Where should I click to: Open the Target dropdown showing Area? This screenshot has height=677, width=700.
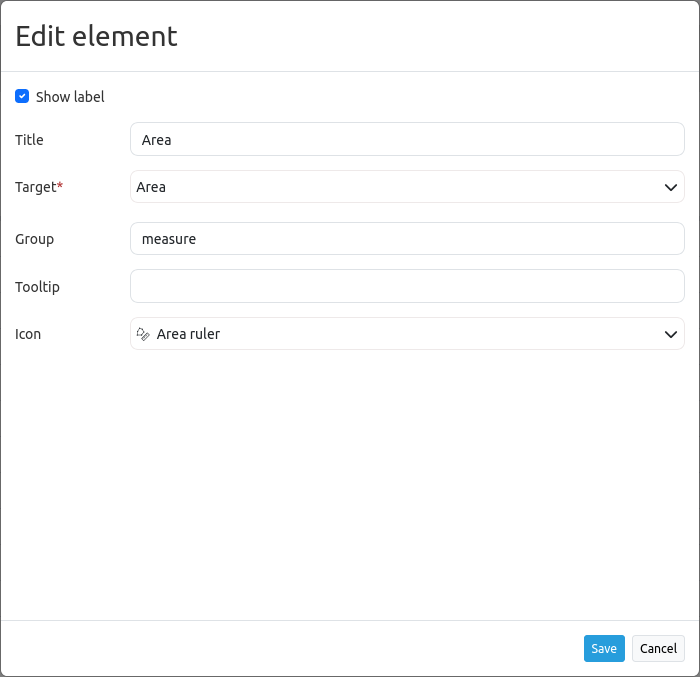(x=400, y=187)
